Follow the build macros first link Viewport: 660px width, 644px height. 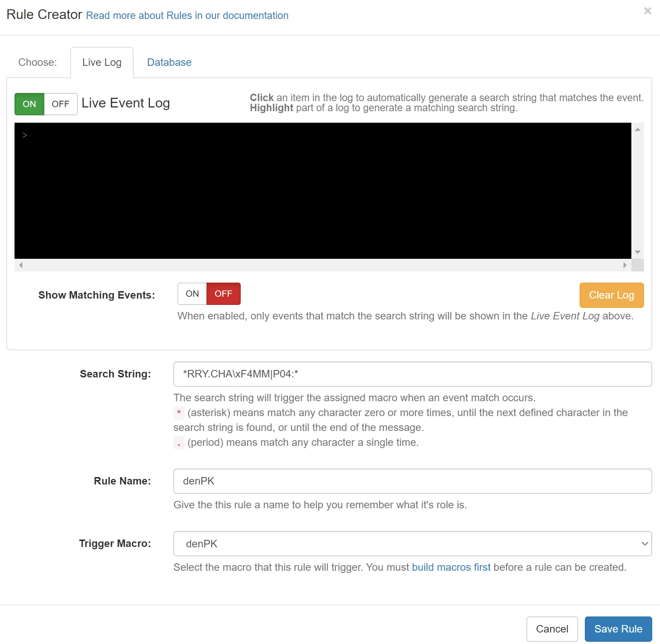(451, 567)
